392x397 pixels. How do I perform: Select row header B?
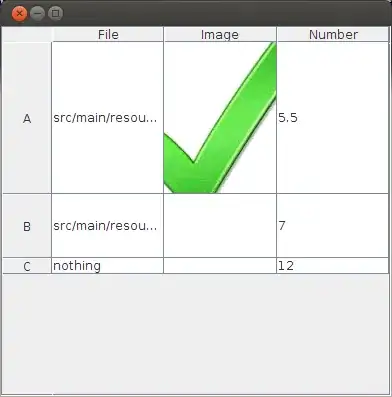pos(27,226)
